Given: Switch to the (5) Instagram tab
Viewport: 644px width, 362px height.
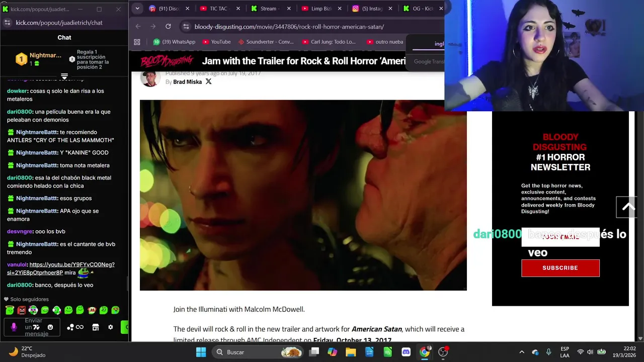Looking at the screenshot, I should [x=372, y=9].
